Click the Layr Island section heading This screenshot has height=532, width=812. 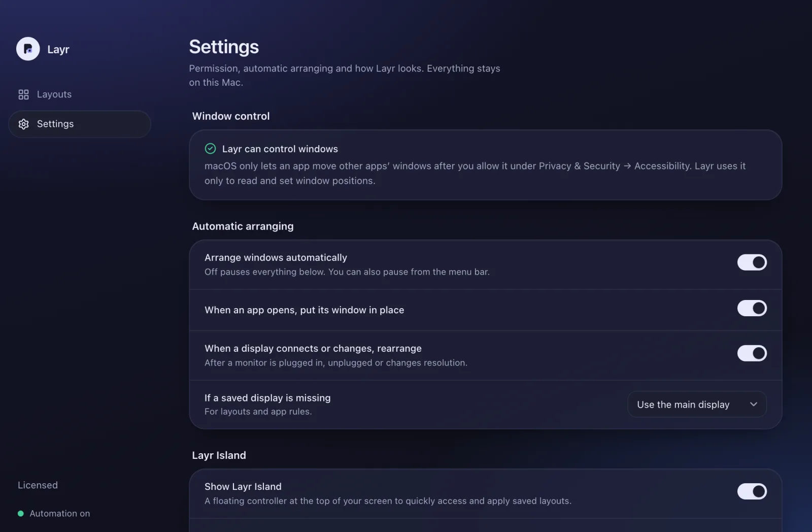coord(219,455)
